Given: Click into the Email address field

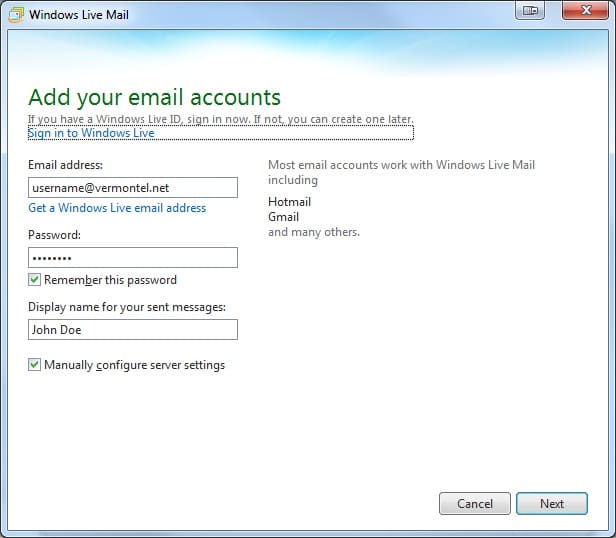Looking at the screenshot, I should [133, 187].
